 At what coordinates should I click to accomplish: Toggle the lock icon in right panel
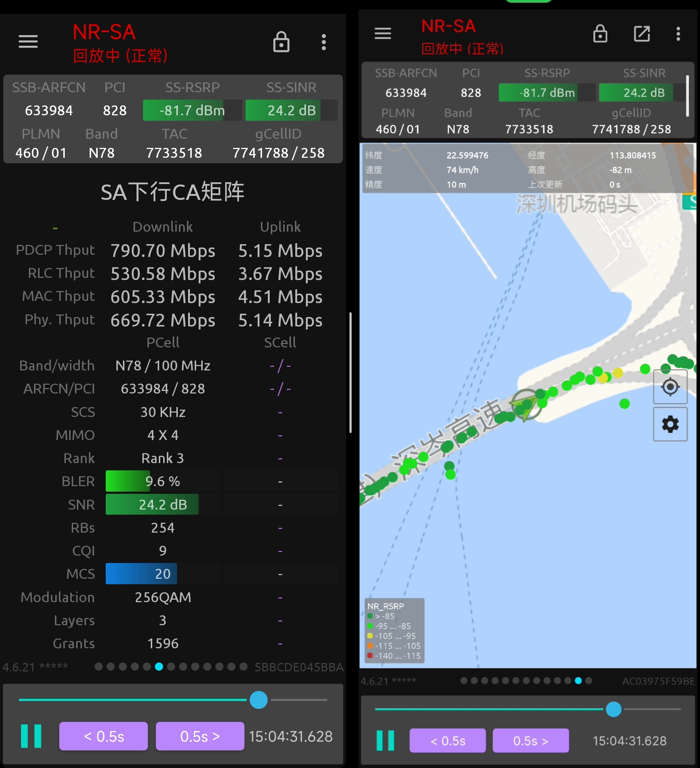[600, 34]
